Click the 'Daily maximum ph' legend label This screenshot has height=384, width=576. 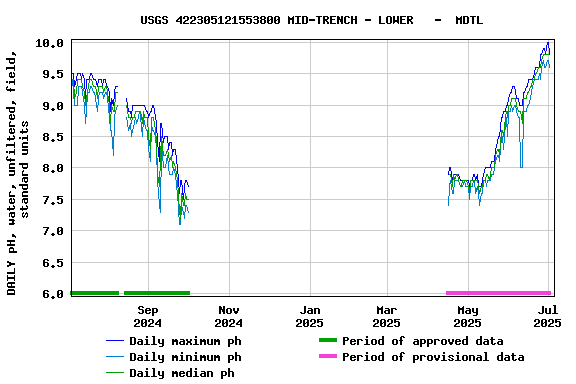[186, 341]
